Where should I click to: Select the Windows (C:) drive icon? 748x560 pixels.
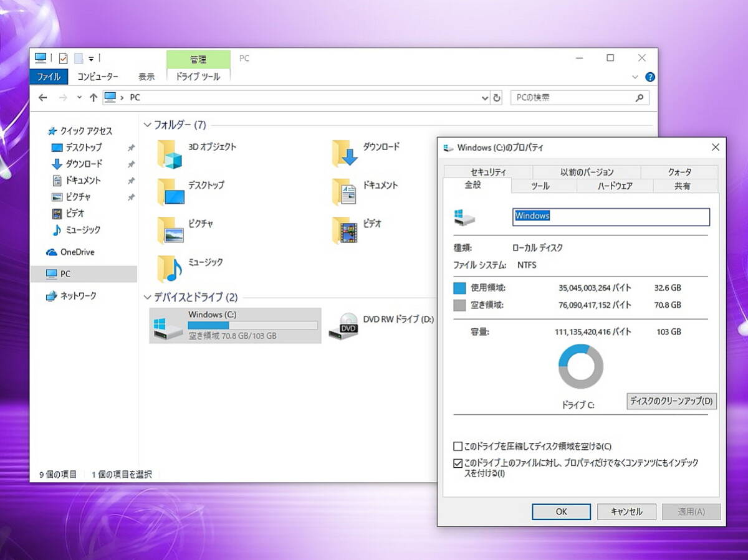pos(167,329)
